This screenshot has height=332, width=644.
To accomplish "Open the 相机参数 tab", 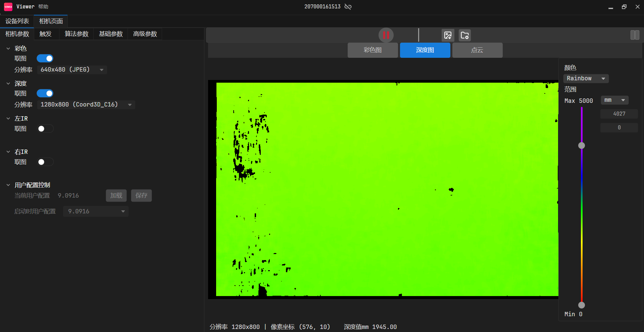I will pos(17,34).
